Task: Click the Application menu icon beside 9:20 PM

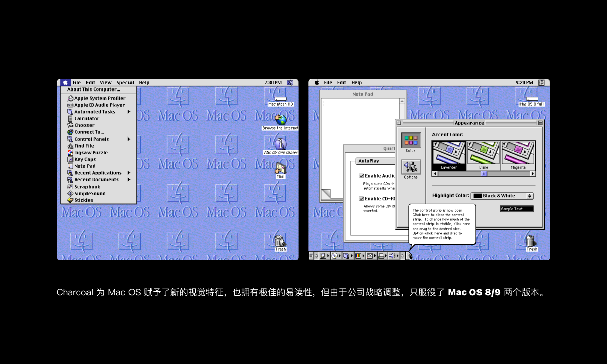Action: pyautogui.click(x=541, y=82)
